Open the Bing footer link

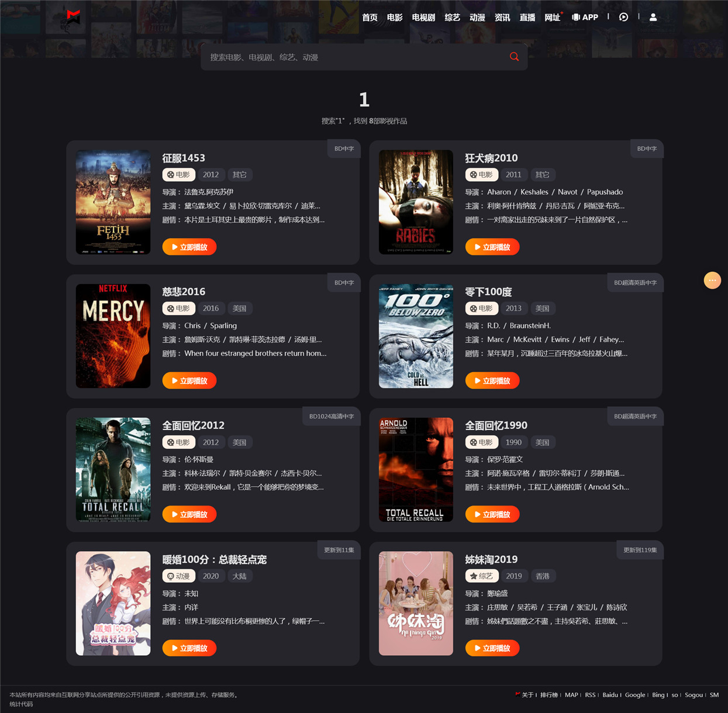pos(658,695)
